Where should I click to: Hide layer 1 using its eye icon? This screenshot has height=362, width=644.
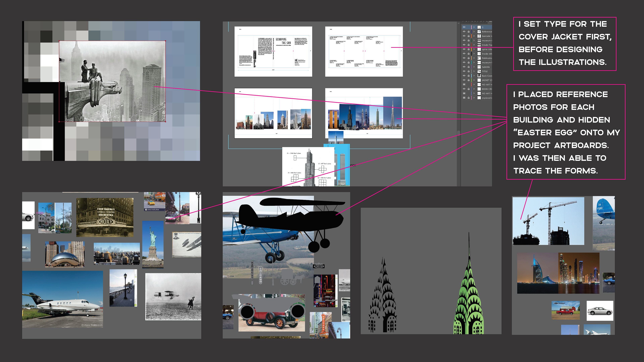pos(464,27)
